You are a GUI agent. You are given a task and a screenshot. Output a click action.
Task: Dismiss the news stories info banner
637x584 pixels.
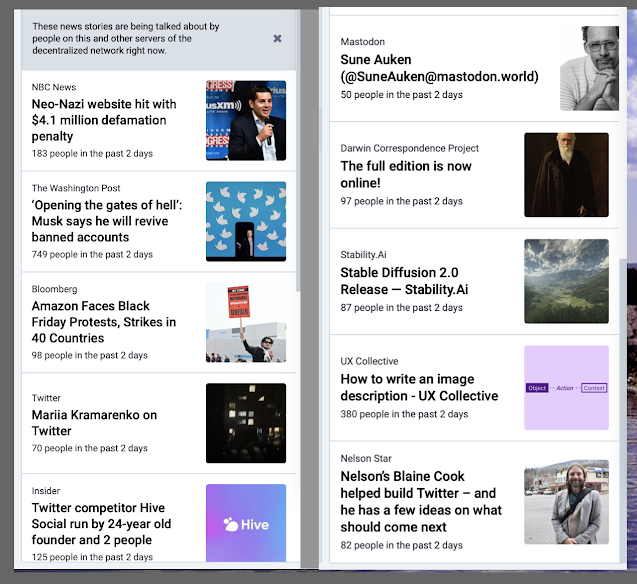pyautogui.click(x=277, y=39)
